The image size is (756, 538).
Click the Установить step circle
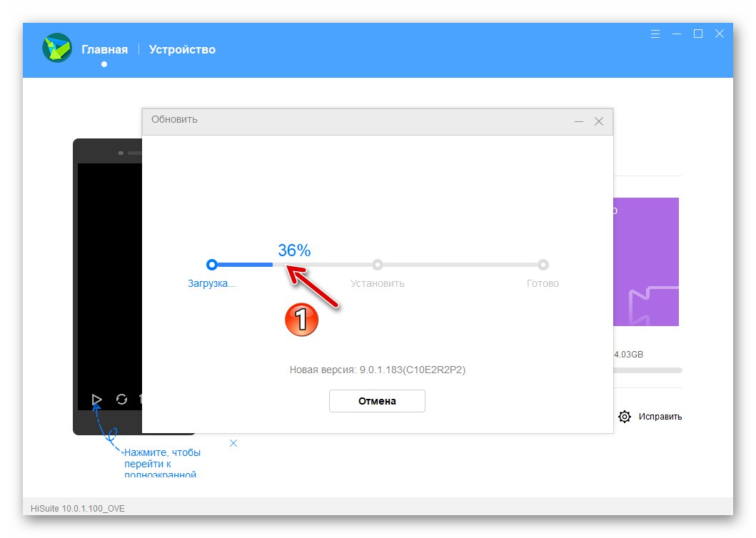[378, 264]
